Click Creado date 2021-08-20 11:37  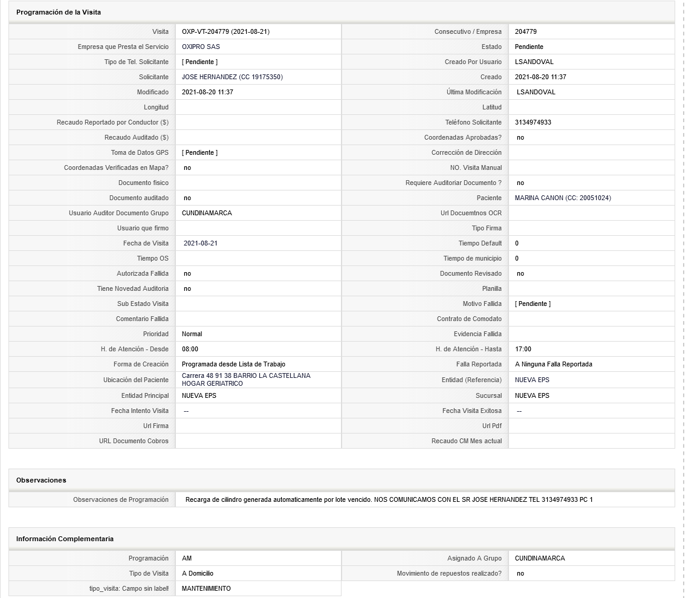coord(540,77)
